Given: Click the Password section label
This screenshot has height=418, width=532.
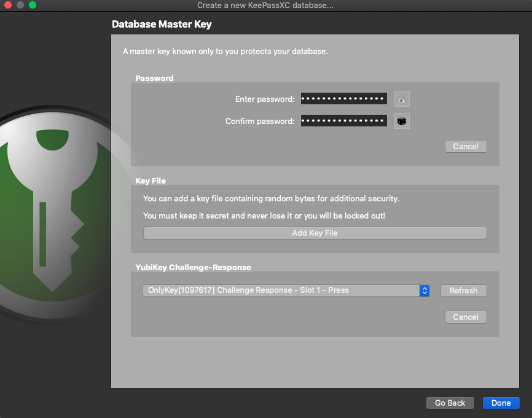Looking at the screenshot, I should pyautogui.click(x=154, y=79).
